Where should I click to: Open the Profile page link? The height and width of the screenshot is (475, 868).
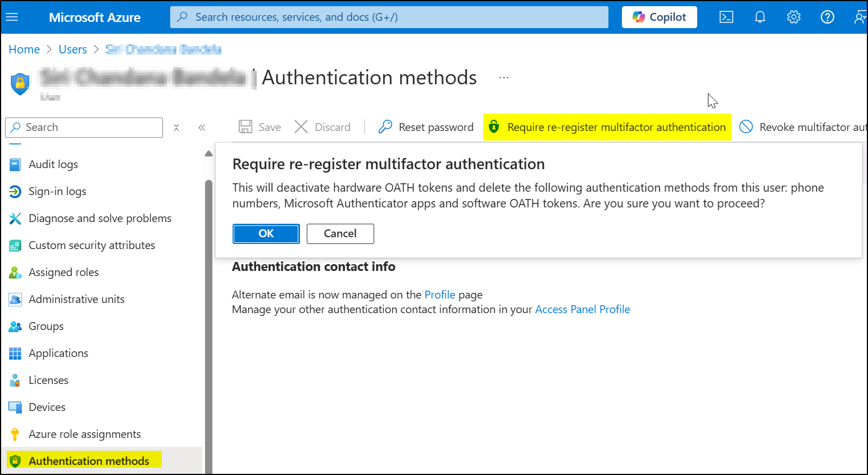click(440, 294)
